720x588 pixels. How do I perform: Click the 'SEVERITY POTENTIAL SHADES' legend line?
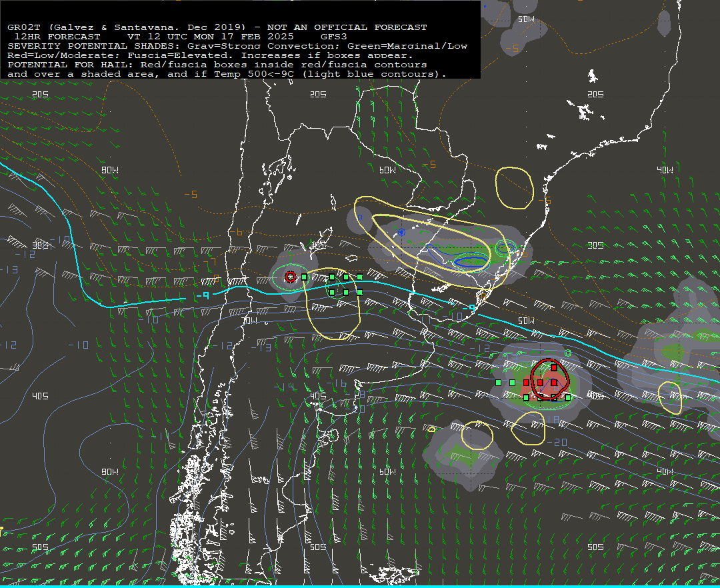coord(237,46)
